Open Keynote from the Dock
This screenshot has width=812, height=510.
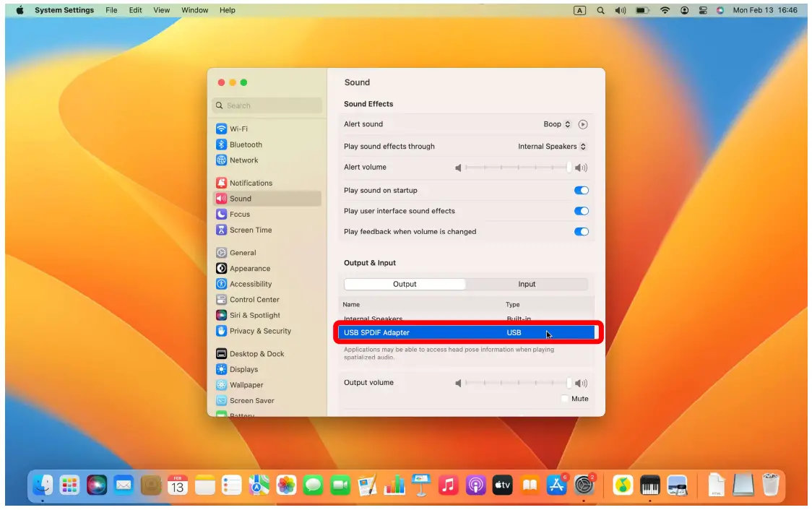[421, 485]
